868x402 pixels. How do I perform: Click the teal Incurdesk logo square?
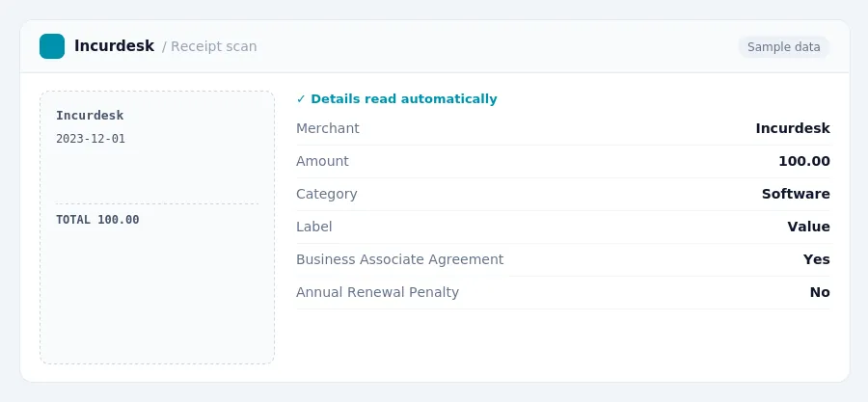pos(52,46)
